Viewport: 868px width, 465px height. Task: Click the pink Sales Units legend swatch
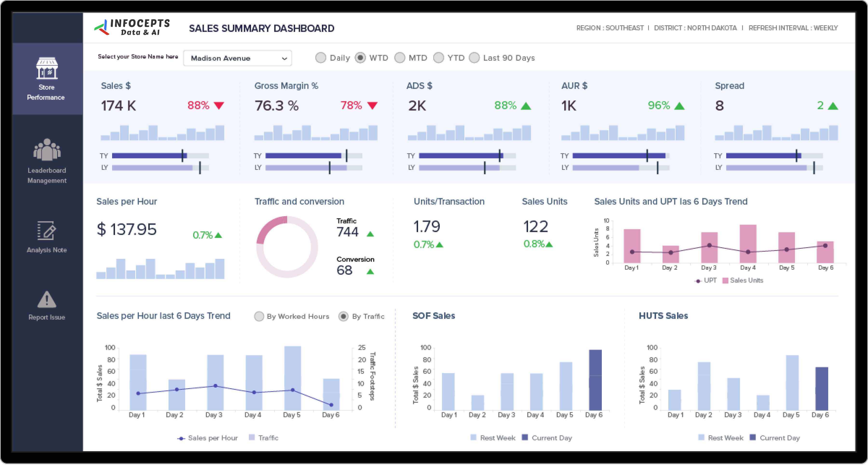726,281
